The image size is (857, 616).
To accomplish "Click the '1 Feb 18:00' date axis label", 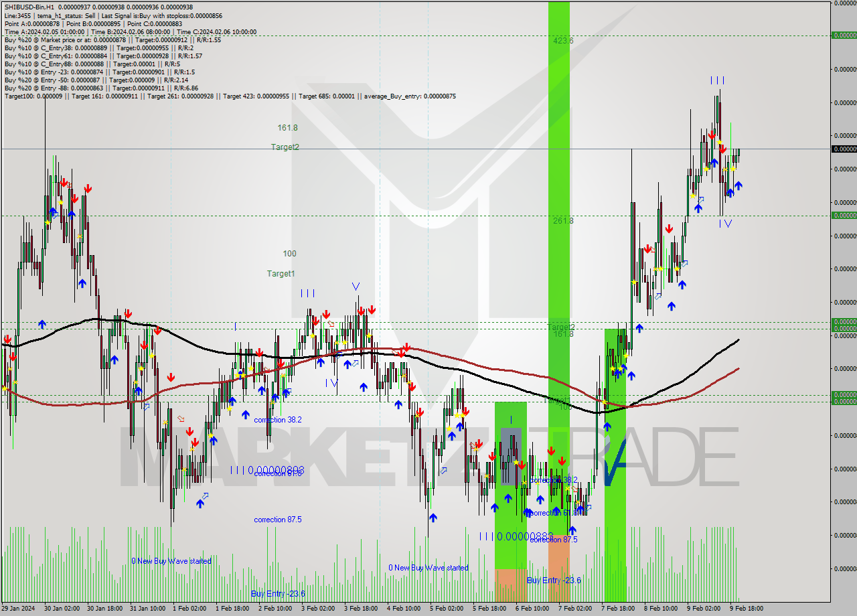I will click(232, 609).
